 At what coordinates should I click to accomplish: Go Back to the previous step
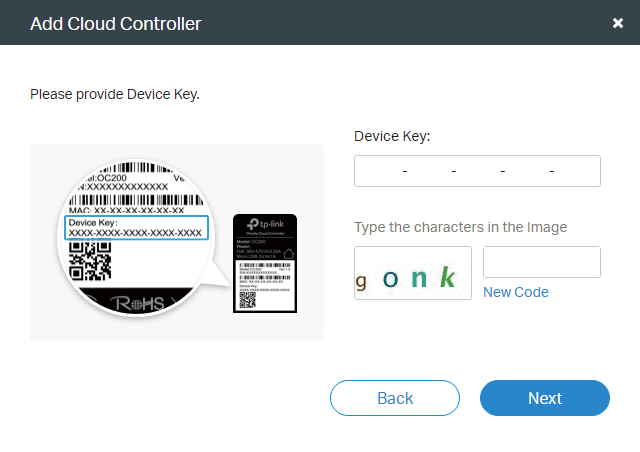395,398
